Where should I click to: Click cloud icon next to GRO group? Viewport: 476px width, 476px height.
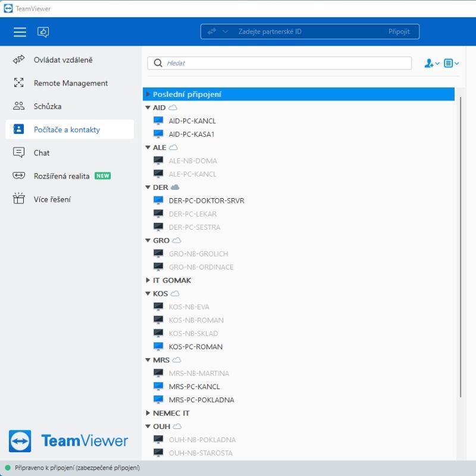(x=177, y=240)
